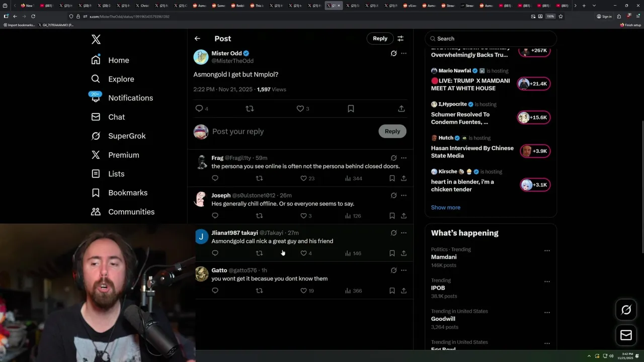Click the back arrow beside Post
644x362 pixels.
(x=197, y=39)
